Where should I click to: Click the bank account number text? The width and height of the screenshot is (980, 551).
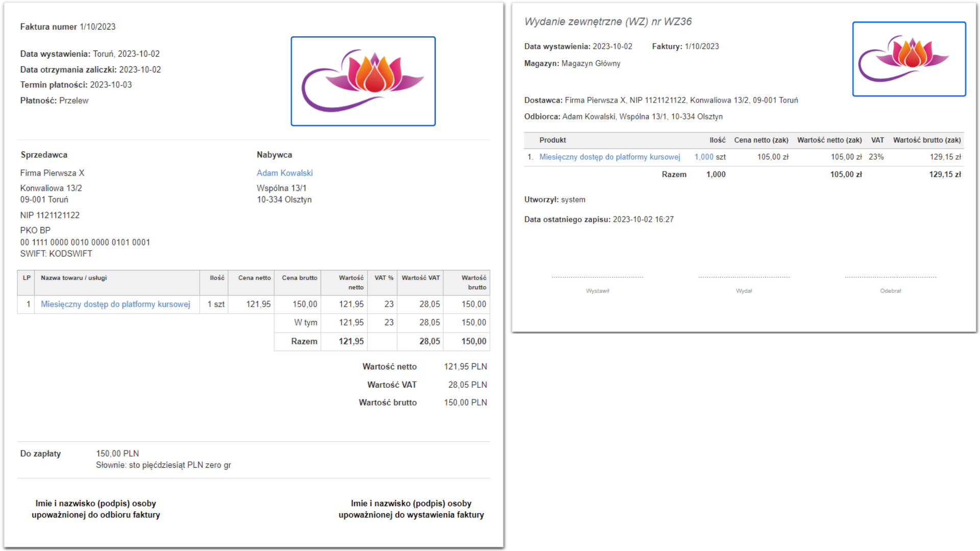(85, 242)
